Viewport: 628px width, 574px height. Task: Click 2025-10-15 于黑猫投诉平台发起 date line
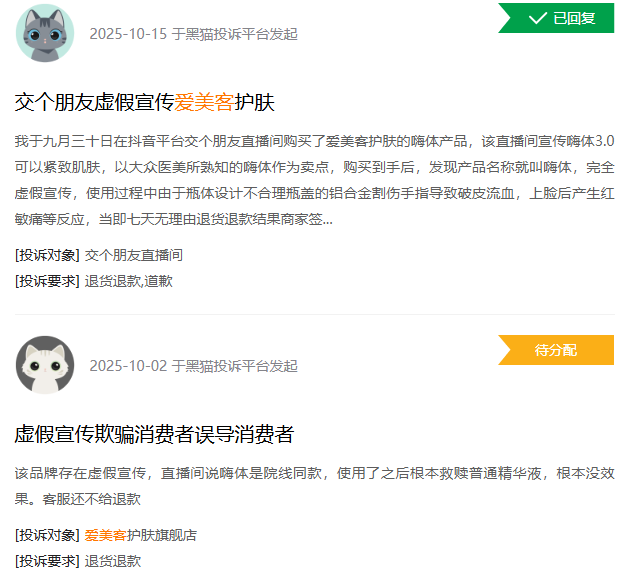coord(193,34)
